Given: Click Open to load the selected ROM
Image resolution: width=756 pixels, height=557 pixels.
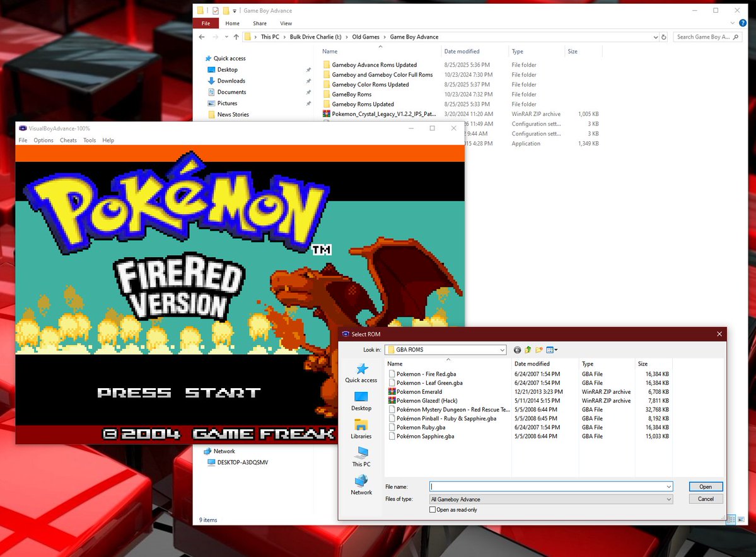Looking at the screenshot, I should click(x=704, y=486).
